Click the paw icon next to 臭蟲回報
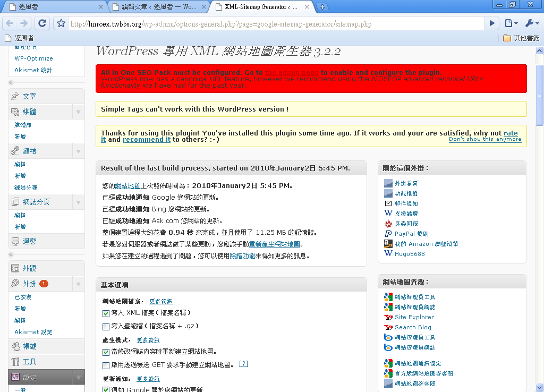Viewport: 544px width, 392px height. point(388,224)
